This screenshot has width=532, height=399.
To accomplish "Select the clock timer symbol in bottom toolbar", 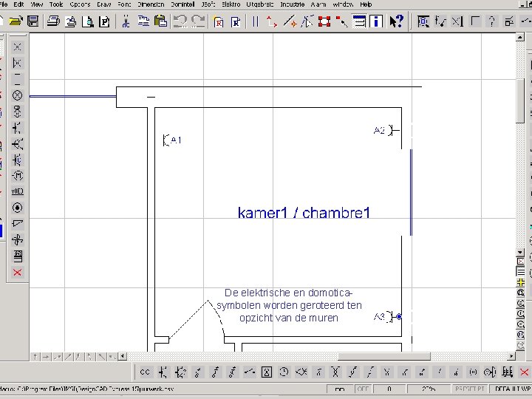I will [x=284, y=372].
